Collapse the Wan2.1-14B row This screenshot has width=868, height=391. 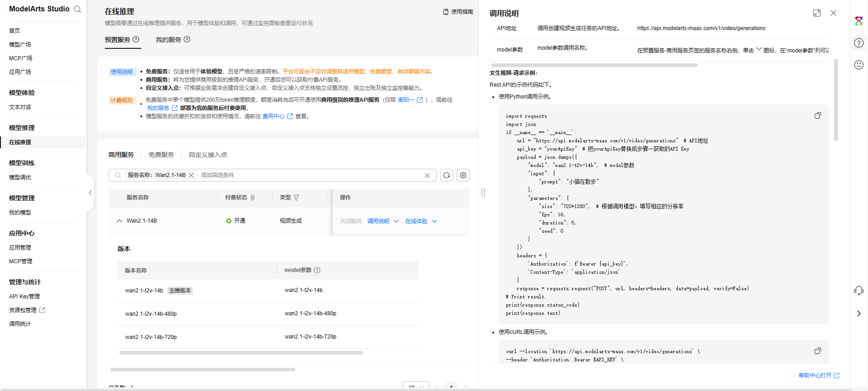pos(119,221)
